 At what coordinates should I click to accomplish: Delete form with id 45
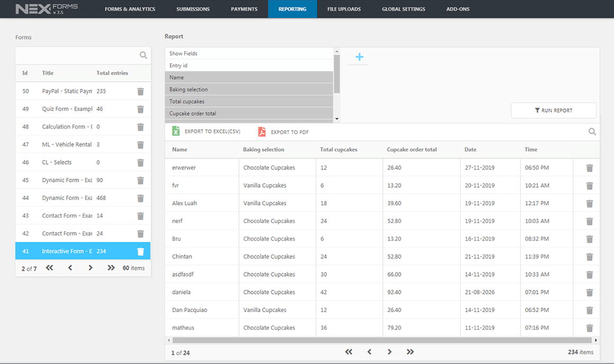click(141, 180)
